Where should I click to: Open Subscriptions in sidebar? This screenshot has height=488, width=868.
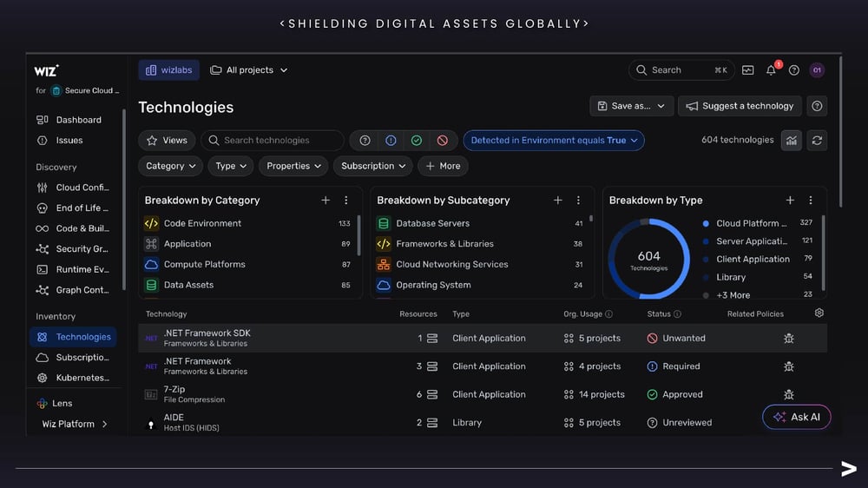[74, 357]
